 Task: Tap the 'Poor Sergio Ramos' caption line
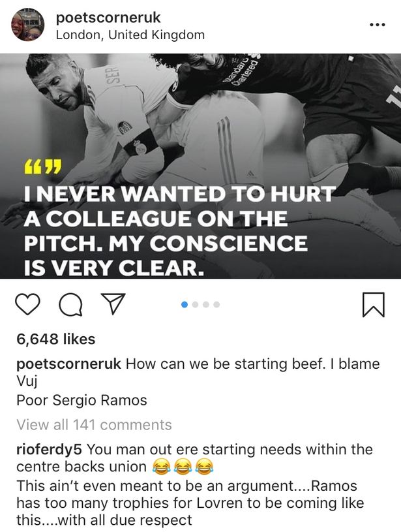click(82, 399)
